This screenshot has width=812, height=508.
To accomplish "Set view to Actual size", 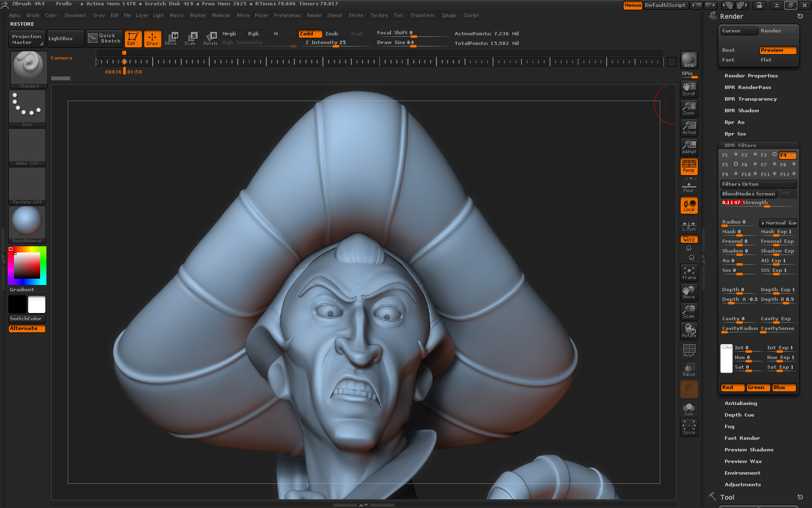I will tap(689, 127).
